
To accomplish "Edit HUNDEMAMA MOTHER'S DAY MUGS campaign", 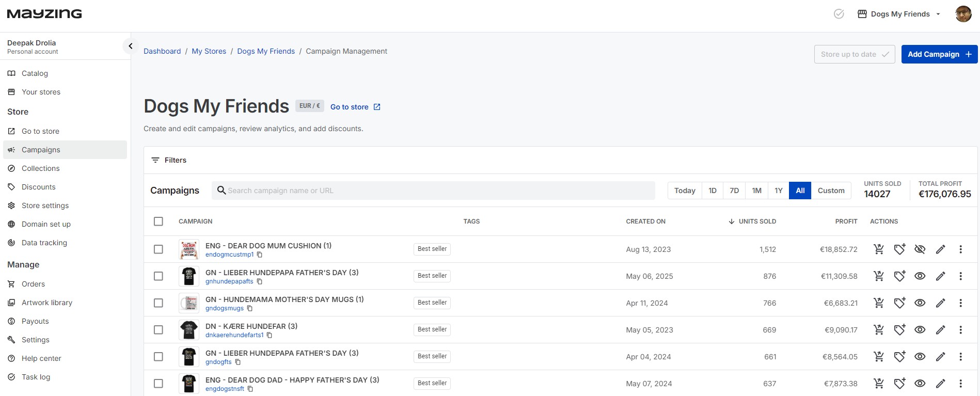I will [x=940, y=303].
